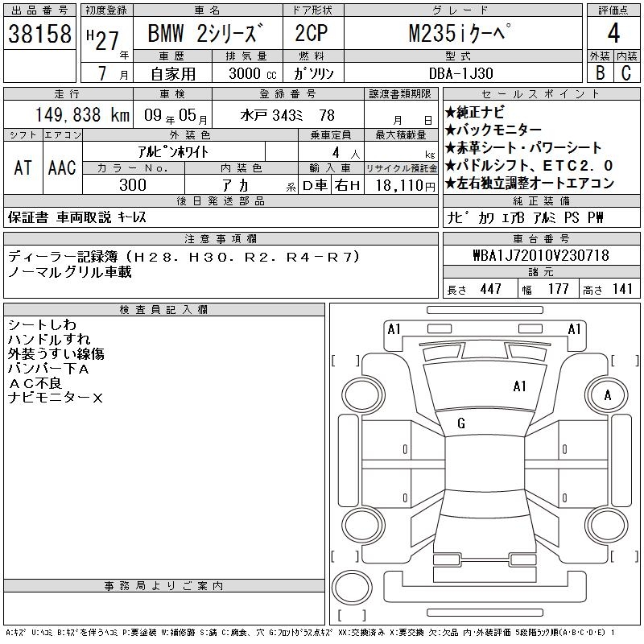Click the windshield G damage mark
Screen dimensions: 644x644
(461, 423)
